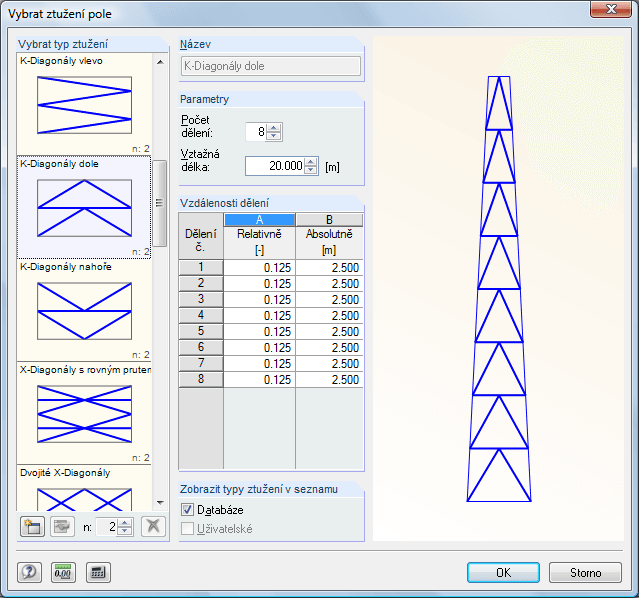The image size is (639, 598).
Task: Click the delete bracing type X icon
Action: tap(153, 526)
